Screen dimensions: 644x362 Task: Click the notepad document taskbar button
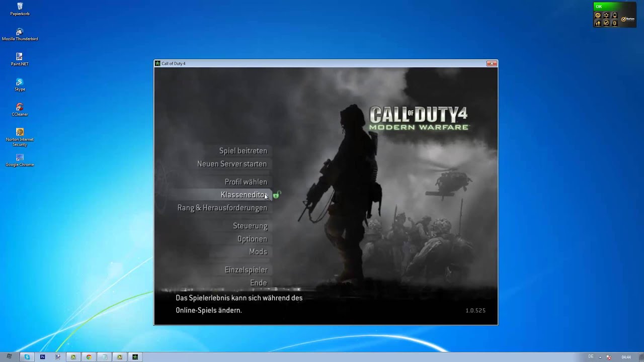tap(104, 357)
